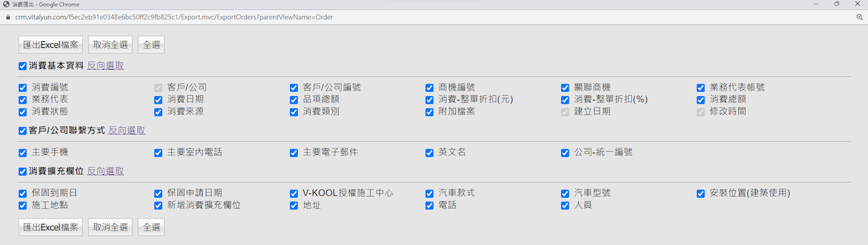Click the top 匯出Excel檔案 button
Screen dimensions: 868x245
tap(50, 45)
